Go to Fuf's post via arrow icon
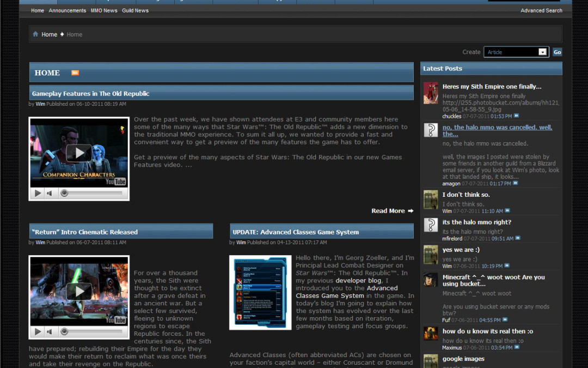The image size is (588, 368). [505, 320]
